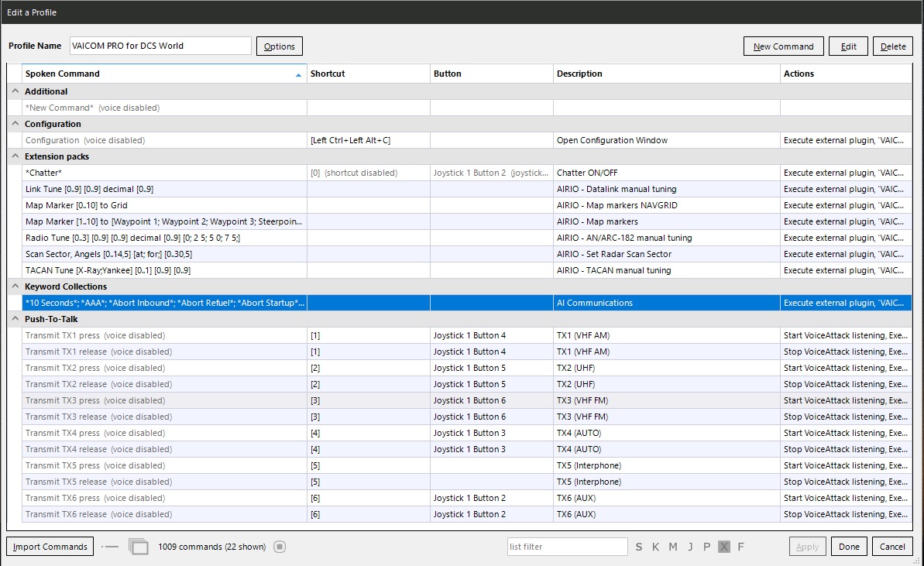Open profile Options

(x=280, y=46)
